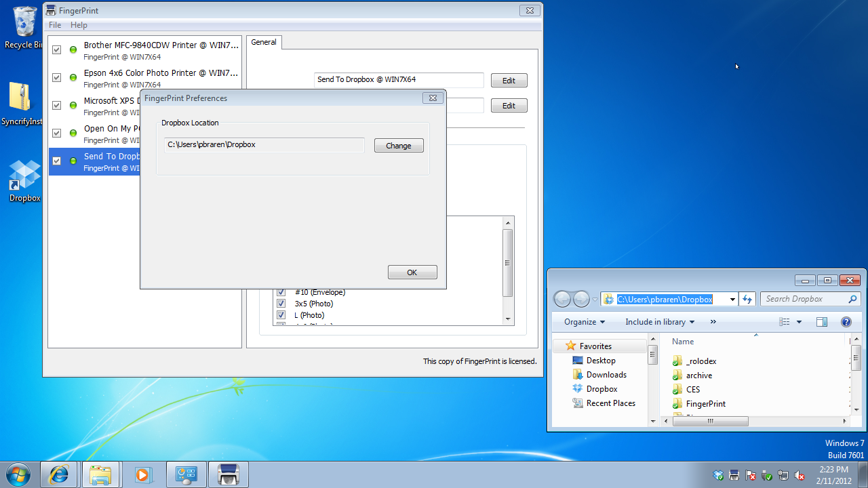The image size is (868, 488).
Task: Click Edit next to Send To Dropbox name
Action: pos(509,81)
